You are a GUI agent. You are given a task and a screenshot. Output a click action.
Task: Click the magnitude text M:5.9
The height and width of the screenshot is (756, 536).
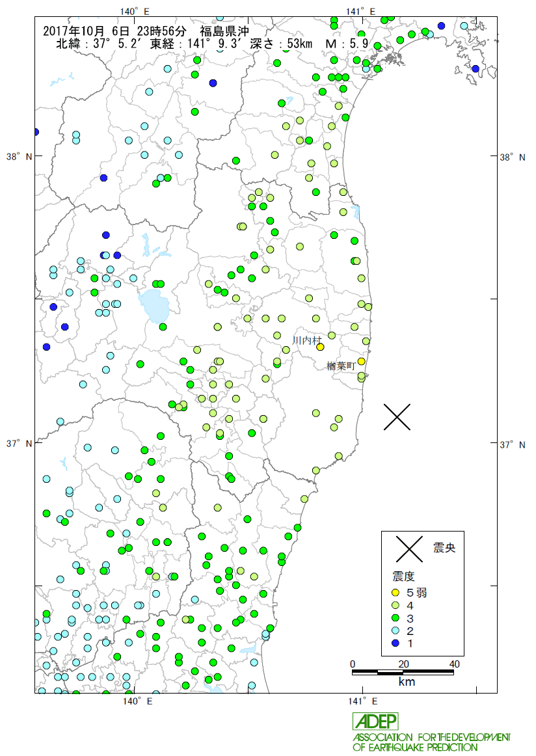click(x=347, y=44)
